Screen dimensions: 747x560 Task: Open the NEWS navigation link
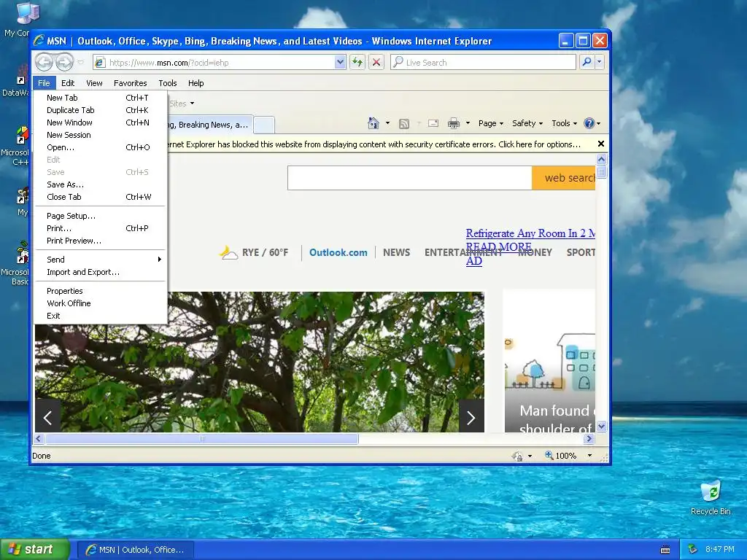tap(396, 252)
